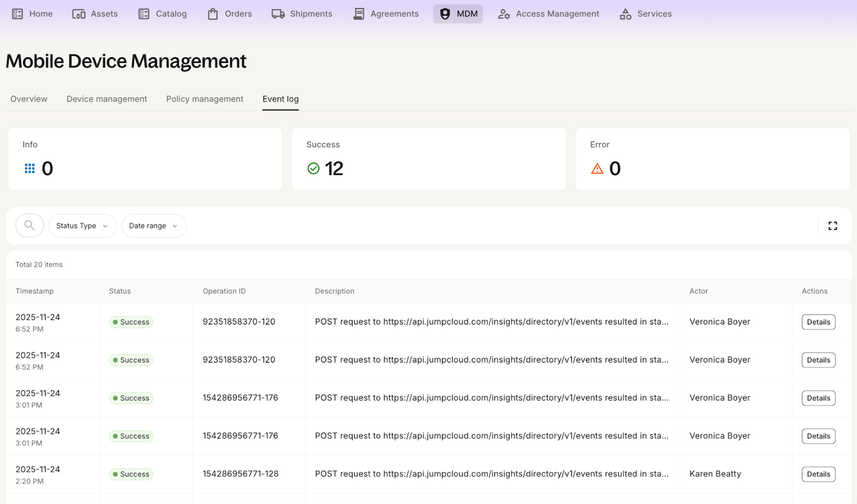Image resolution: width=857 pixels, height=504 pixels.
Task: View Details for first 6:52 PM event
Action: pyautogui.click(x=818, y=322)
